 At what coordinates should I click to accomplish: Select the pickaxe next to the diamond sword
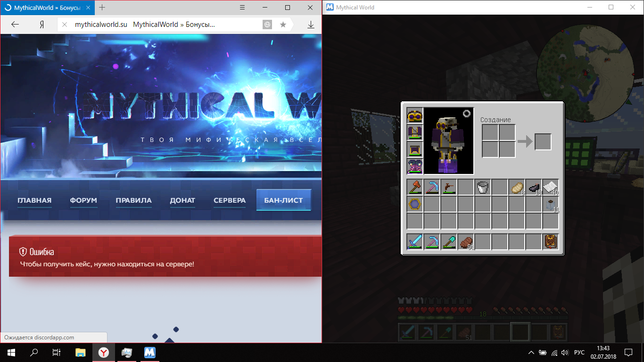[x=432, y=242]
